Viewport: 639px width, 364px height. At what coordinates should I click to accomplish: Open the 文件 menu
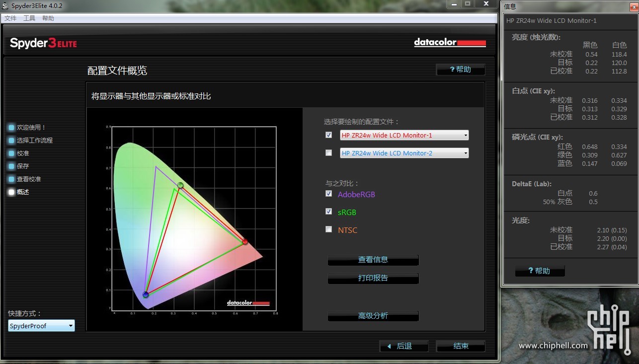tap(10, 18)
